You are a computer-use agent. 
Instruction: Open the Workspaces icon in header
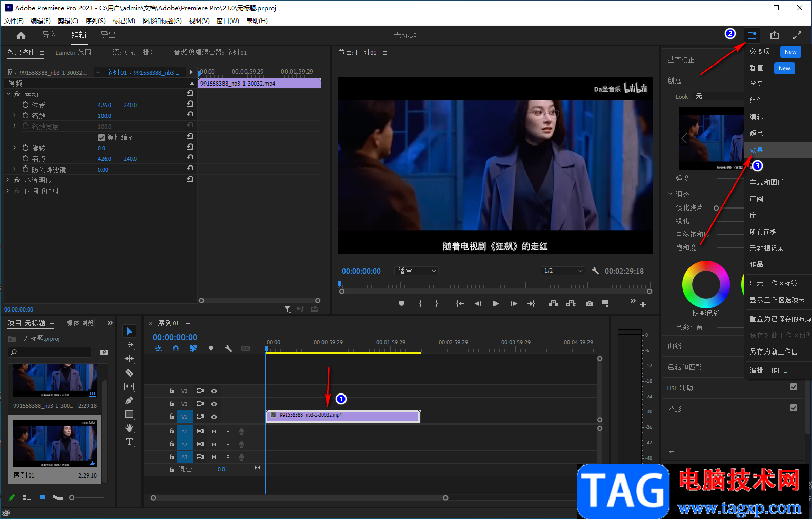pos(752,35)
